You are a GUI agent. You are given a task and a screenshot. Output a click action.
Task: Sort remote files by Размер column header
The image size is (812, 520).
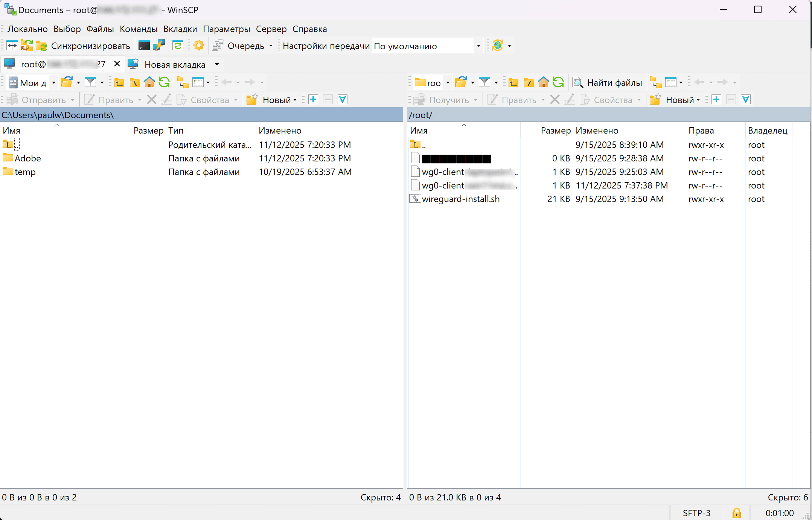(x=555, y=131)
